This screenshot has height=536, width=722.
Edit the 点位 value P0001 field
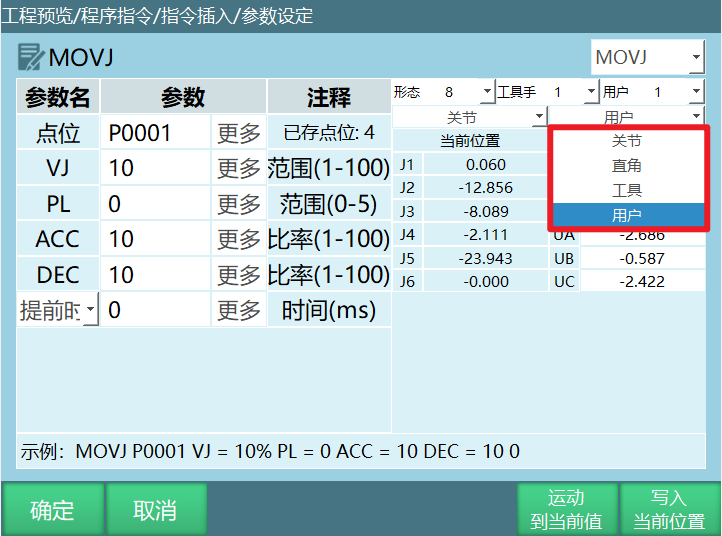156,133
